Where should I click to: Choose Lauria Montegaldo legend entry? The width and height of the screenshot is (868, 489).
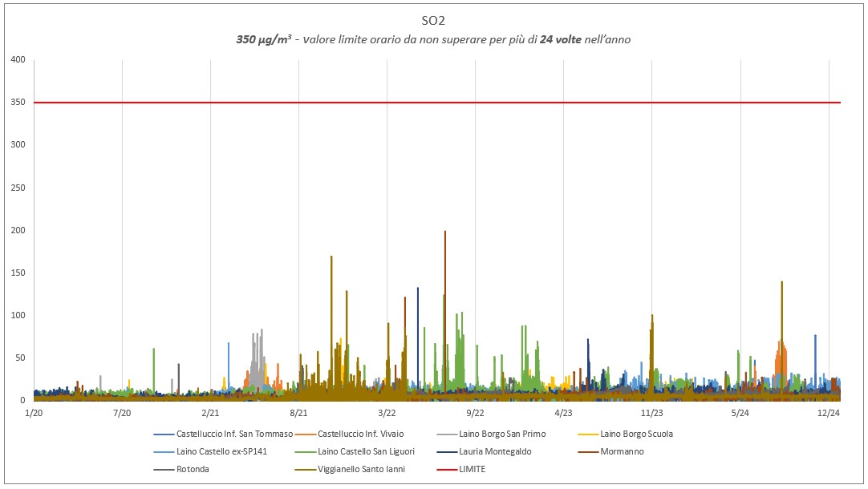[x=495, y=451]
